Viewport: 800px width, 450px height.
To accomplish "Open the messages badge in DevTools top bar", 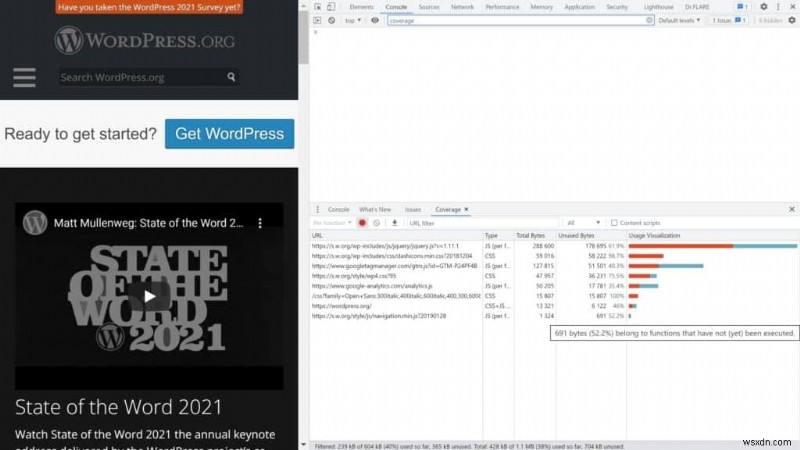I will tap(742, 7).
